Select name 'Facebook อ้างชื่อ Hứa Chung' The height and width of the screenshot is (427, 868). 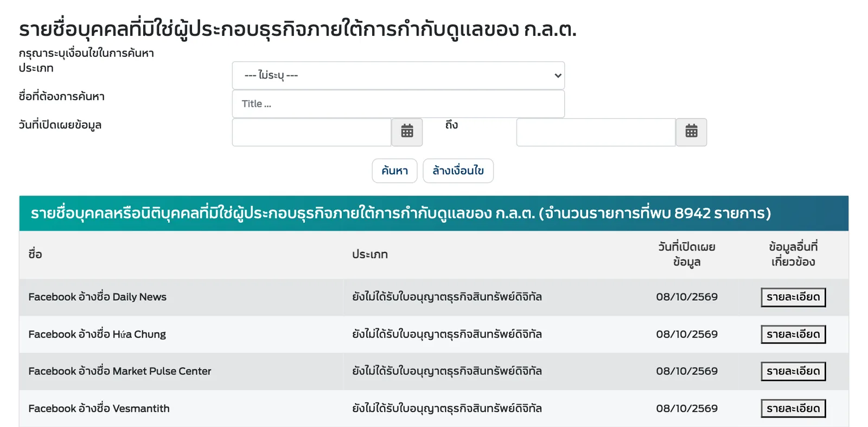[97, 334]
